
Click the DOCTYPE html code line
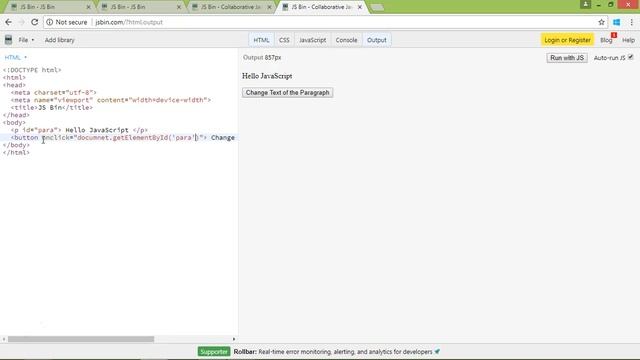(x=32, y=70)
